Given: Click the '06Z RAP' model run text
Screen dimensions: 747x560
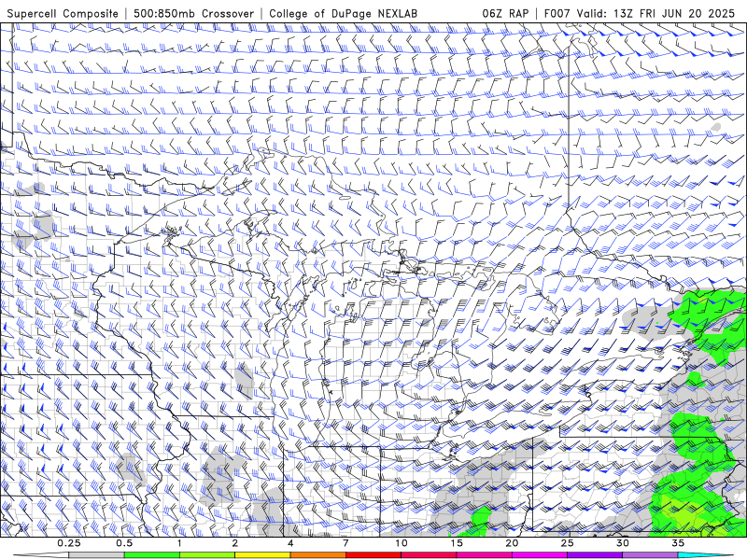Looking at the screenshot, I should (x=505, y=13).
